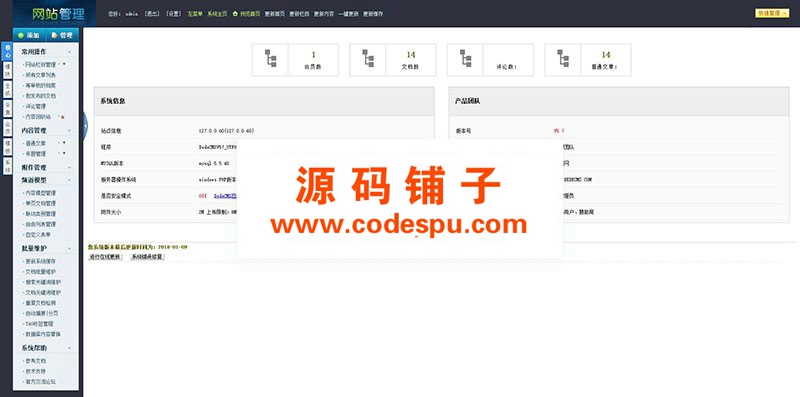Click the 添加 button above the sidebar
The width and height of the screenshot is (800, 397).
pyautogui.click(x=29, y=35)
